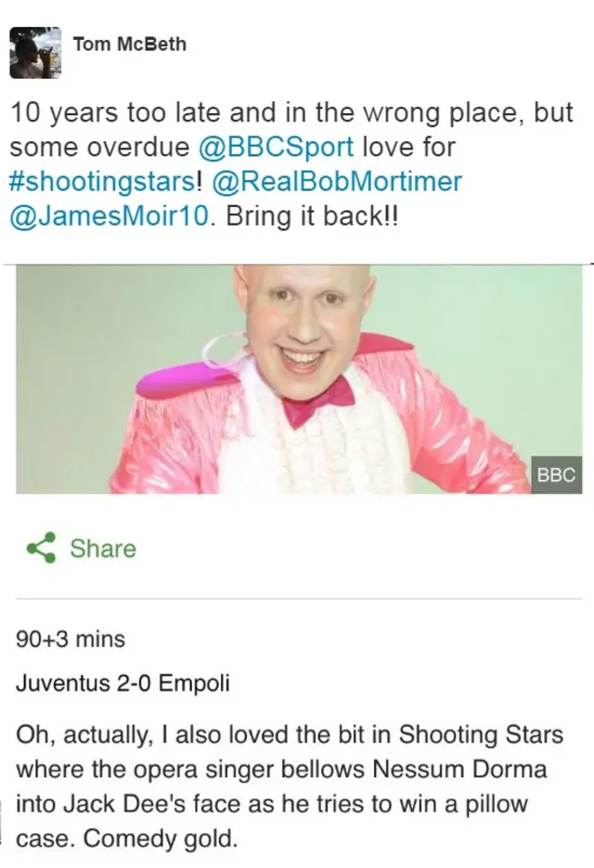The height and width of the screenshot is (868, 594).
Task: Click Tom McBeth's profile avatar
Action: coord(35,53)
